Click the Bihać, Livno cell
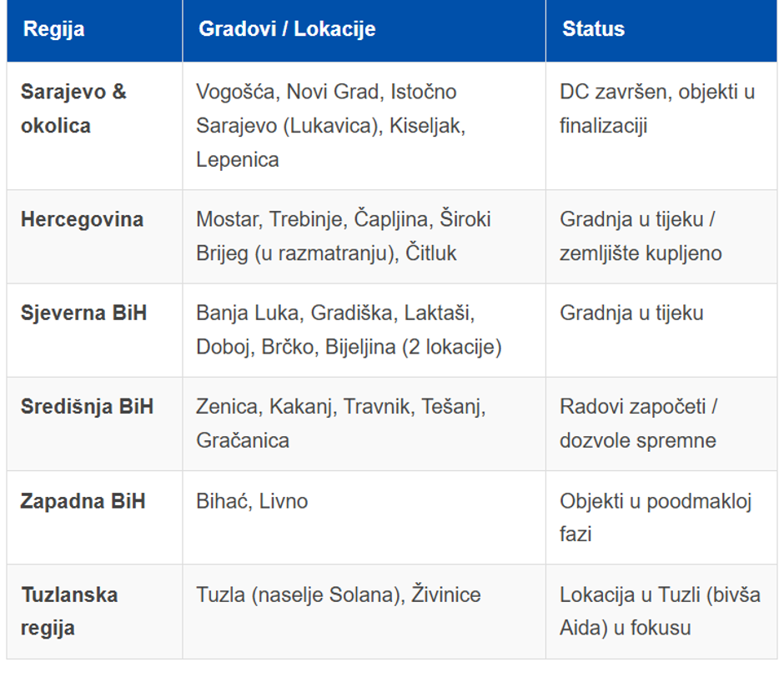 (x=252, y=501)
